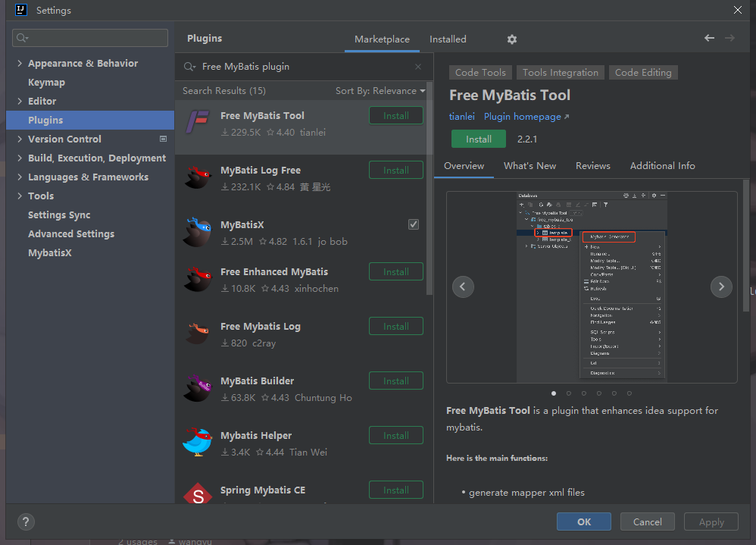Open plugin settings gear menu
The width and height of the screenshot is (756, 545).
pyautogui.click(x=511, y=39)
